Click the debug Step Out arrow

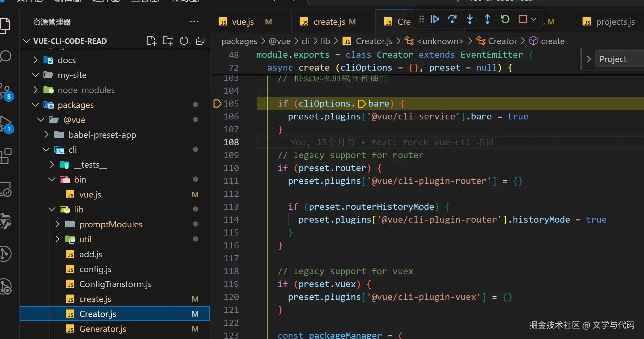tap(487, 19)
